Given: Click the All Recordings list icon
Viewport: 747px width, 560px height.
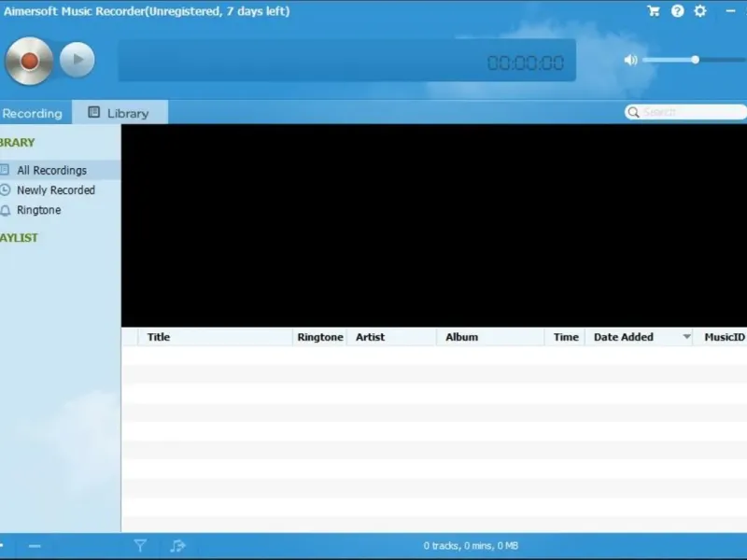Looking at the screenshot, I should [5, 170].
